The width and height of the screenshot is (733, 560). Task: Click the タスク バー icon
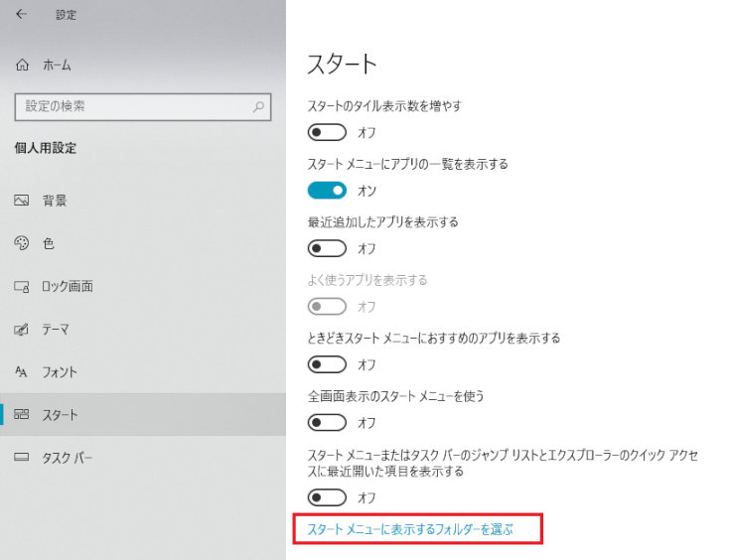pyautogui.click(x=22, y=457)
